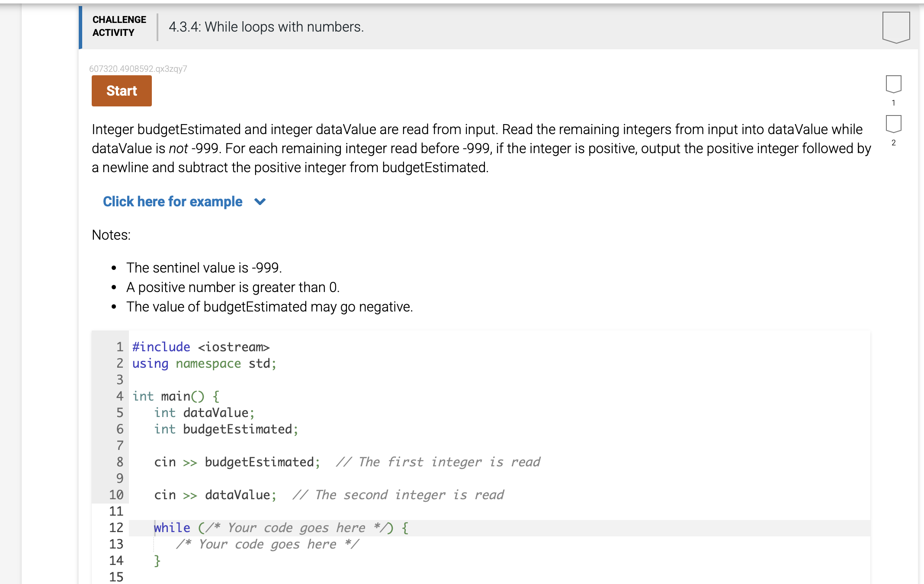Click the #include iostream line

pyautogui.click(x=201, y=347)
